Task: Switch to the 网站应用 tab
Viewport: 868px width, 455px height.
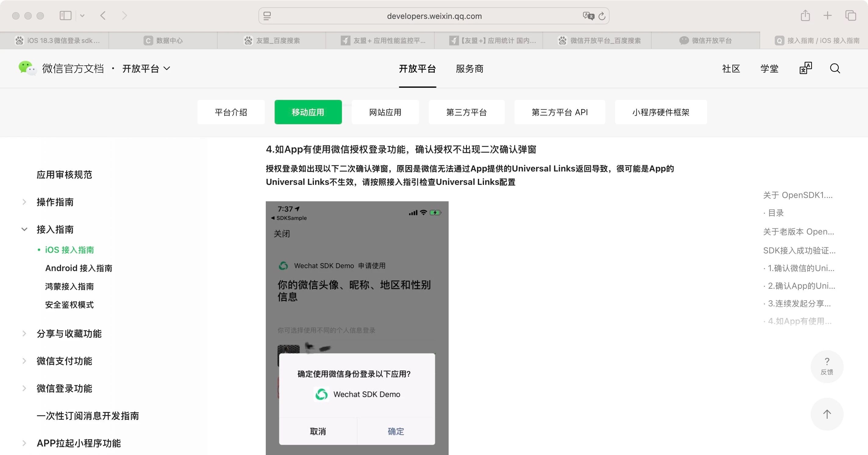Action: click(385, 112)
